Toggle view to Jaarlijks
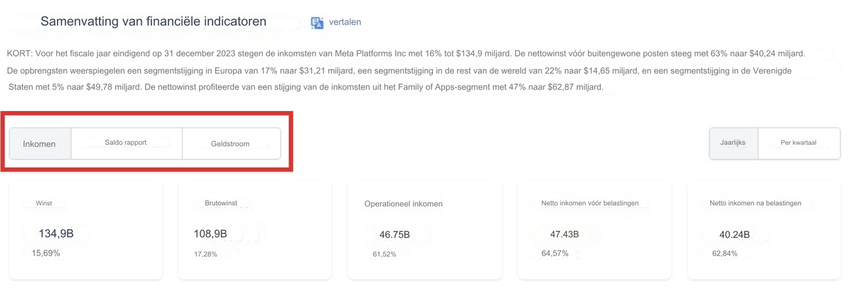 pyautogui.click(x=733, y=143)
